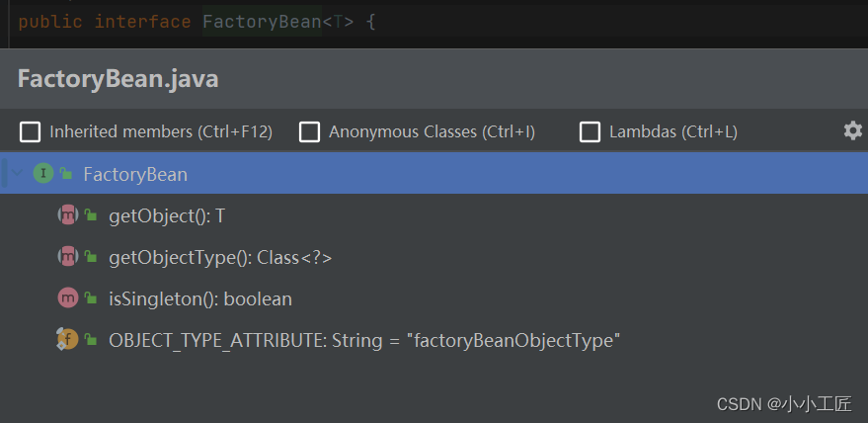Click the interface icon beside FactoryBean
Viewport: 868px width, 423px height.
pos(42,174)
